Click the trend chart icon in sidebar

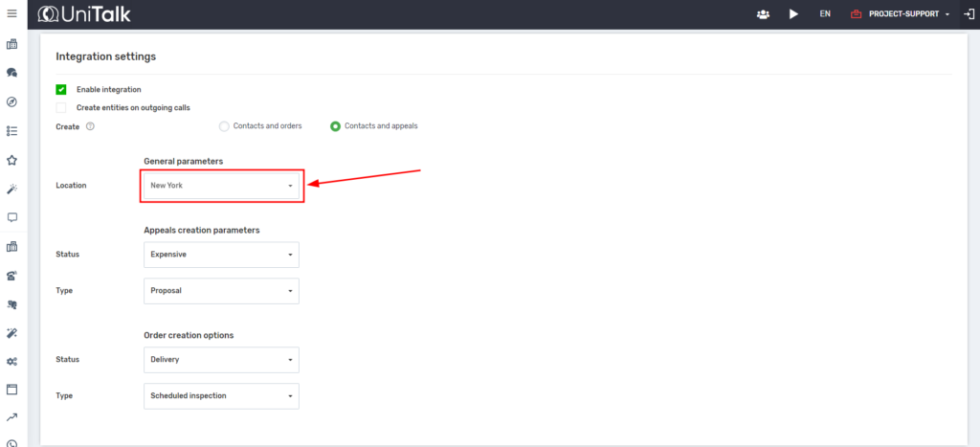[x=12, y=417]
